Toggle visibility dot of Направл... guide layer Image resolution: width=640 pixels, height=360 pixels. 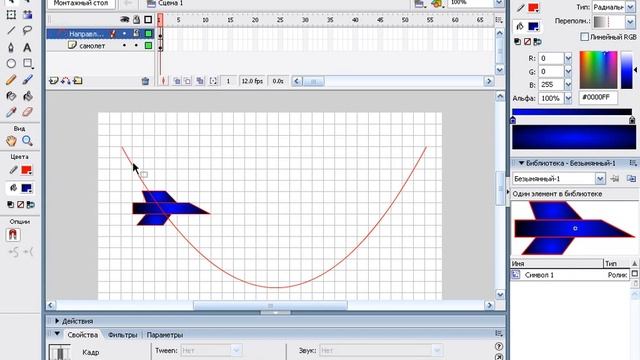(x=124, y=33)
